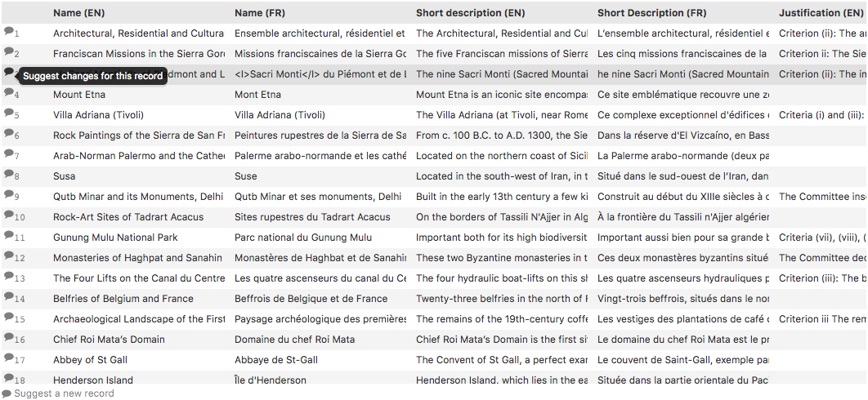Image resolution: width=868 pixels, height=400 pixels.
Task: Click Qutb Minar justification cell
Action: [x=822, y=197]
